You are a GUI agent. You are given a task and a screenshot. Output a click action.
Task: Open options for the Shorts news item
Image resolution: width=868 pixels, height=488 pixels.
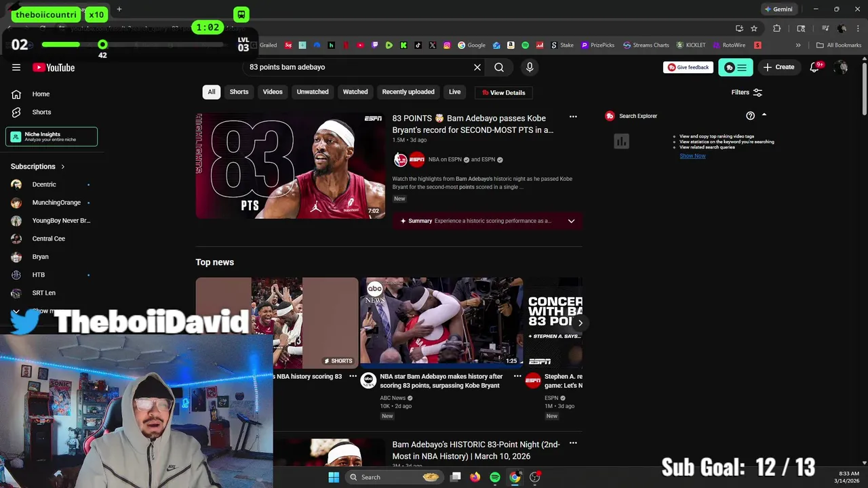tap(353, 376)
